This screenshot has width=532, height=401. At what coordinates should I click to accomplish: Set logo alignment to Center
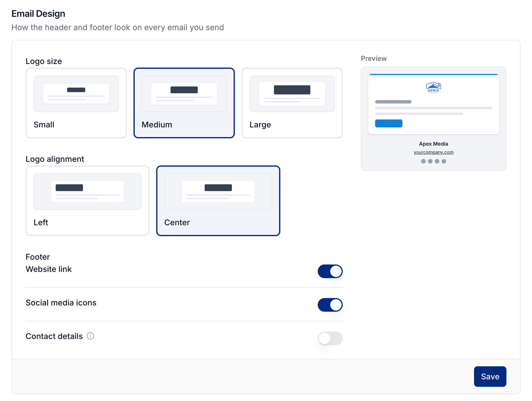coord(218,201)
